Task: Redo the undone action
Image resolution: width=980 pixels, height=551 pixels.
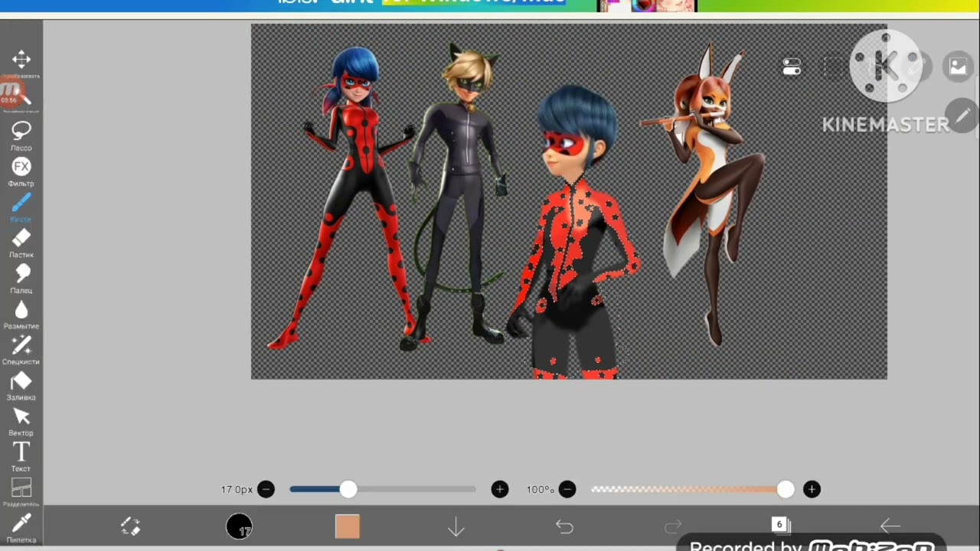Action: [x=672, y=527]
